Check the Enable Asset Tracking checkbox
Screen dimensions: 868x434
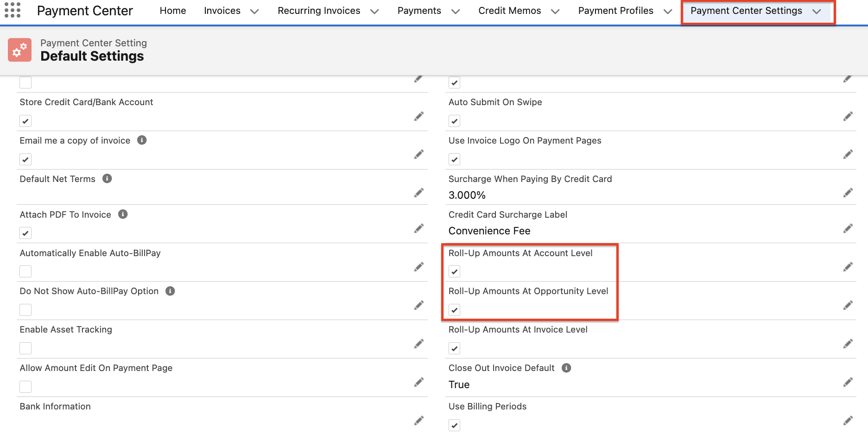[x=25, y=348]
